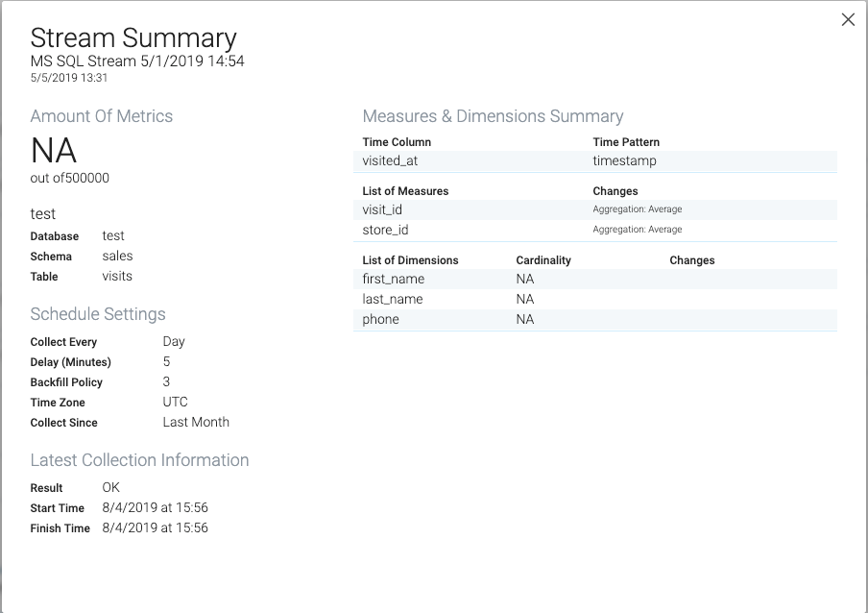This screenshot has height=613, width=868.
Task: Click the visited_at time column row
Action: pos(595,161)
